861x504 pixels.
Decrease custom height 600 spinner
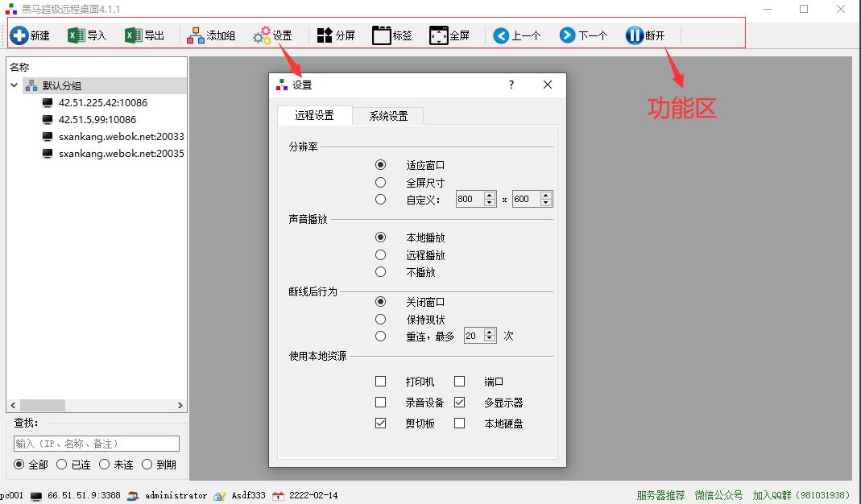click(x=546, y=203)
